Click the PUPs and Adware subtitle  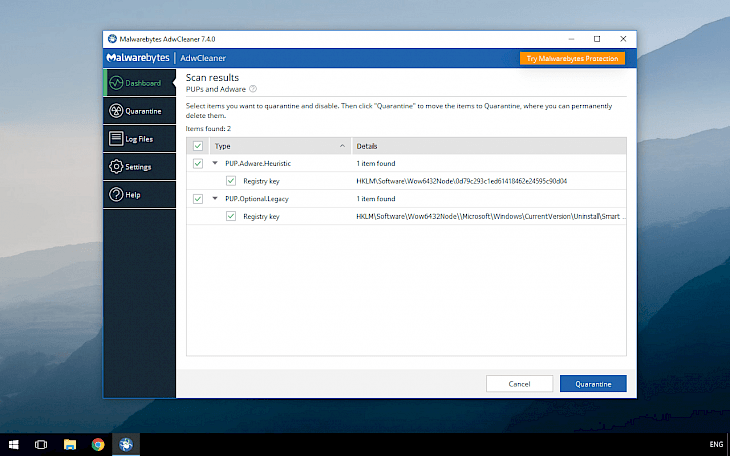point(216,89)
